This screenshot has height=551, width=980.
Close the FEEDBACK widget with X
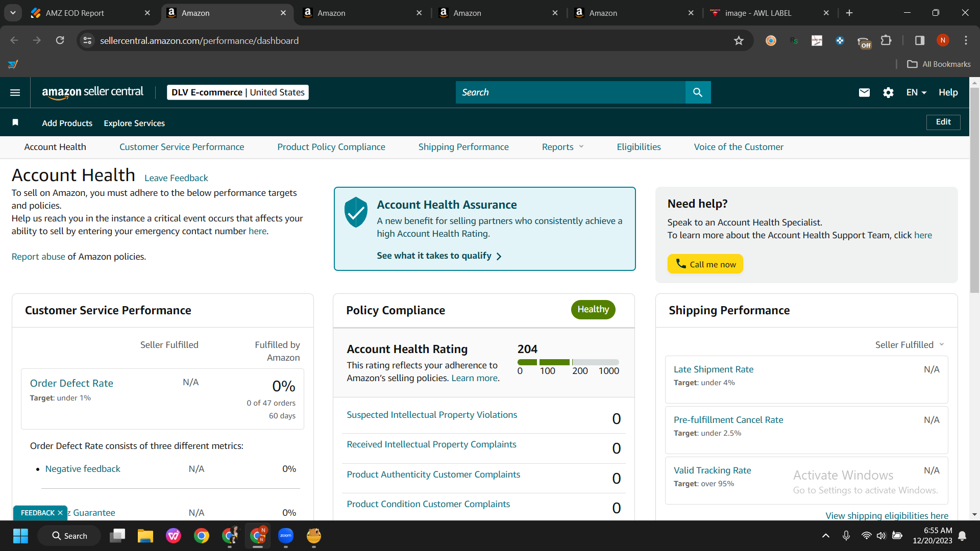click(x=60, y=513)
